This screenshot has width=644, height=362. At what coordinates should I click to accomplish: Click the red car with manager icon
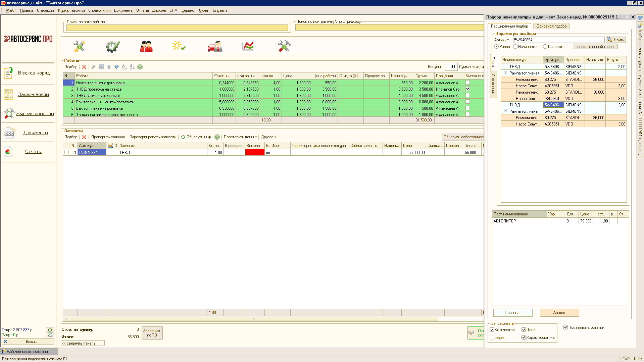coord(215,46)
